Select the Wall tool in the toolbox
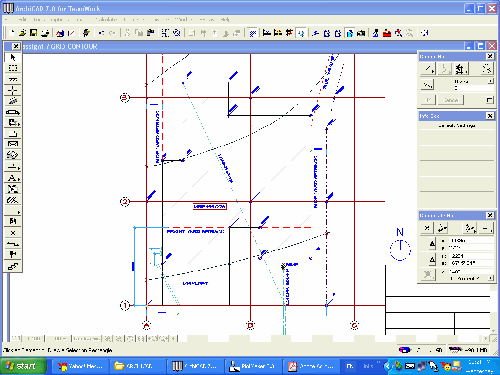This screenshot has width=500, height=375. 13,79
